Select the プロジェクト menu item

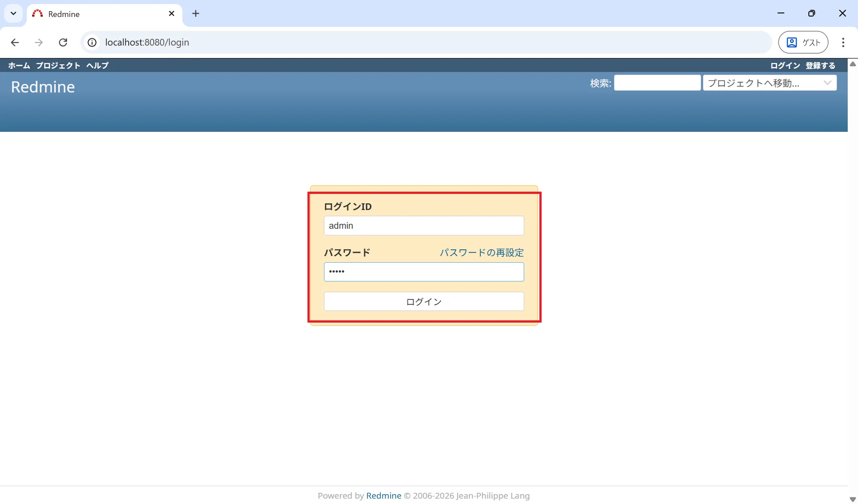(58, 65)
